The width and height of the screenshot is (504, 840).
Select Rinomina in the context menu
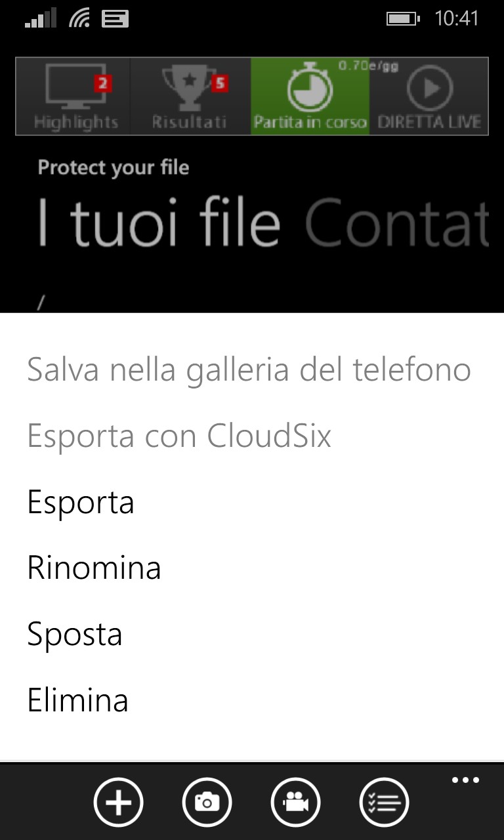tap(94, 568)
